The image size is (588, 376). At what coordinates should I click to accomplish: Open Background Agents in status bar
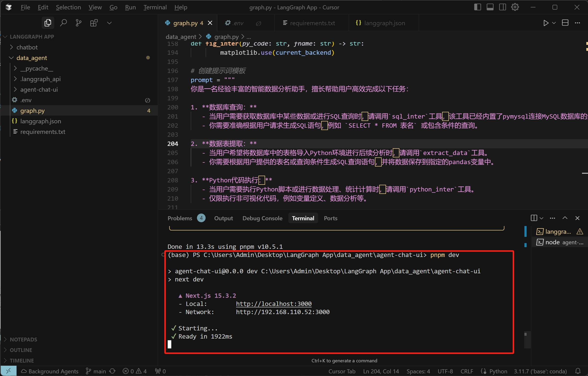pyautogui.click(x=50, y=371)
